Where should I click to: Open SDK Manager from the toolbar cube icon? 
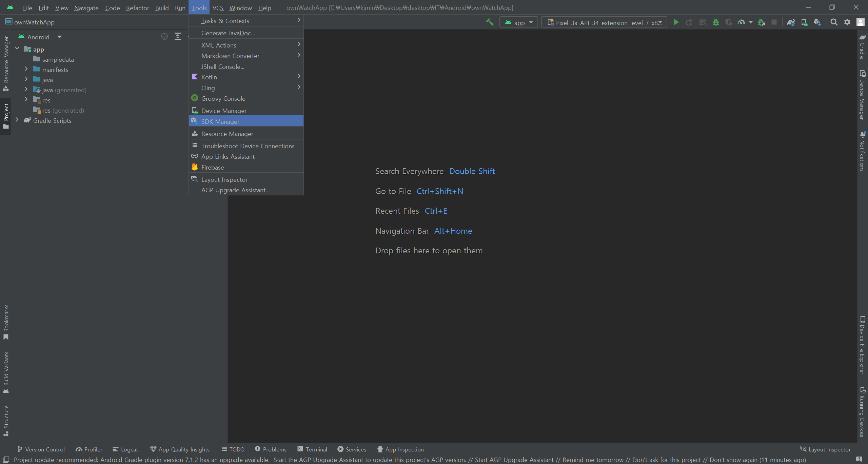pos(817,22)
